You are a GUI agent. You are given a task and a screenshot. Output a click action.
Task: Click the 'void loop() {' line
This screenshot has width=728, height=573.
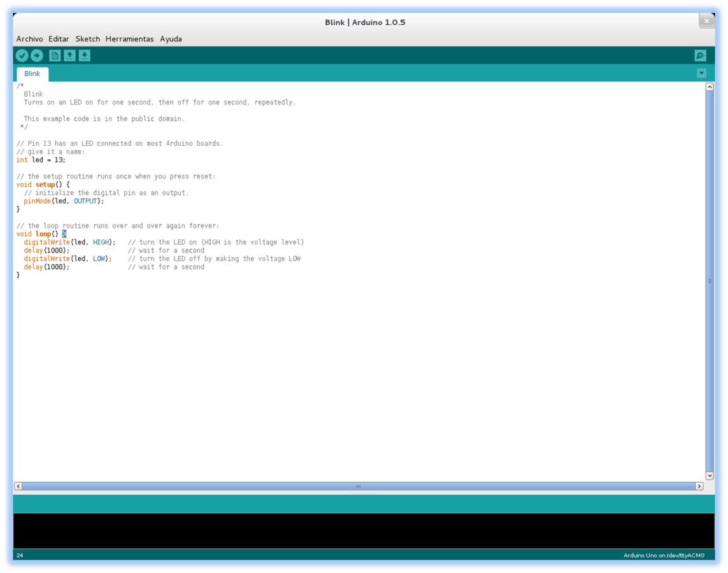41,234
